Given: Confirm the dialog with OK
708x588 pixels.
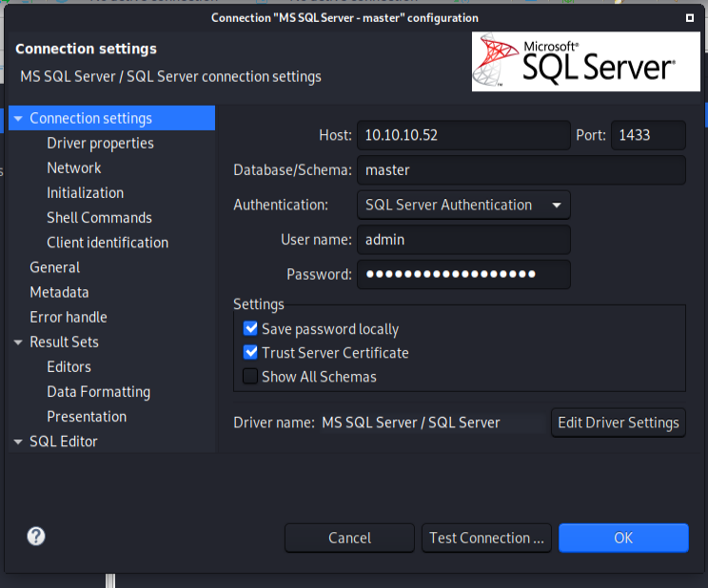Looking at the screenshot, I should click(622, 538).
